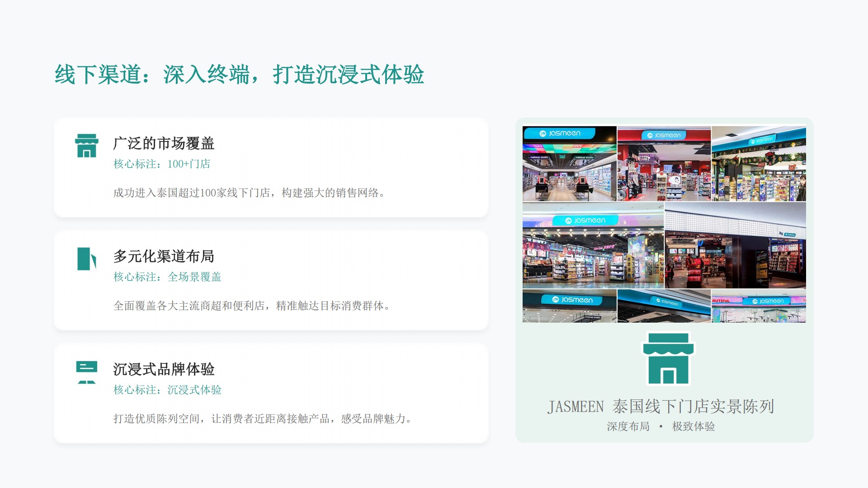Click the top-left Jasmeen store photo
The height and width of the screenshot is (488, 868).
(569, 164)
